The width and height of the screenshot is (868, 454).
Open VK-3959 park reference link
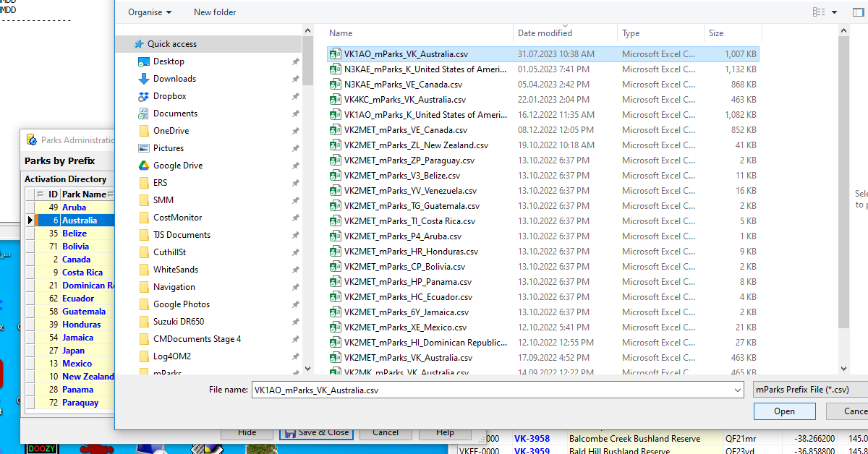(532, 450)
